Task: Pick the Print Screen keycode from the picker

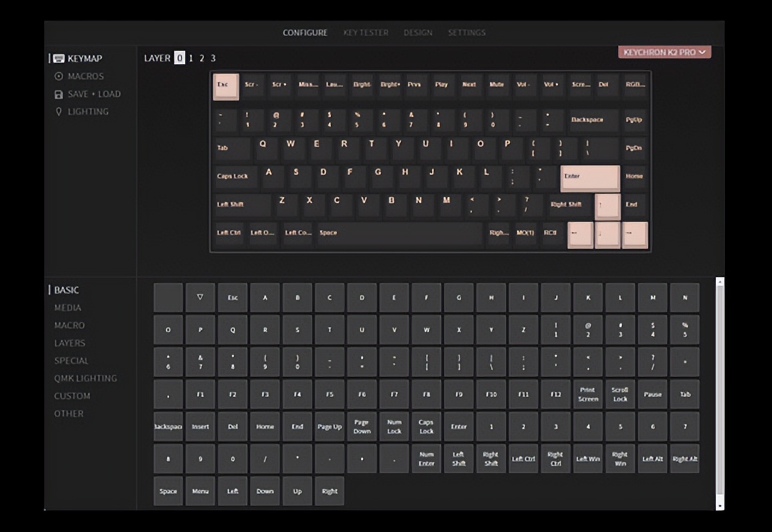Action: 588,394
